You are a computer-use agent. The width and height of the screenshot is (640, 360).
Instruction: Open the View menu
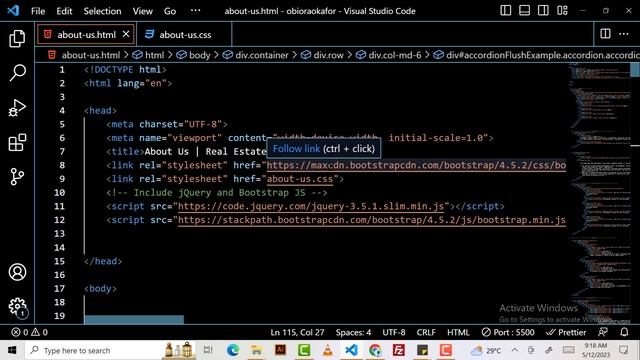142,11
